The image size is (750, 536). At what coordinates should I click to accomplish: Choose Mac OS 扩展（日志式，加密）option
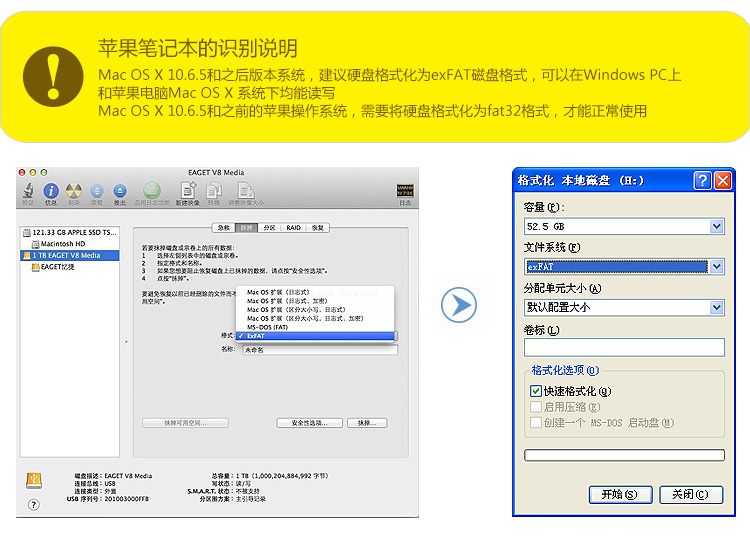pos(316,301)
